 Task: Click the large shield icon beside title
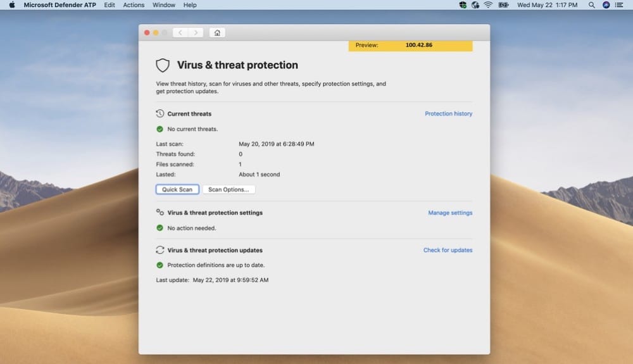[163, 65]
